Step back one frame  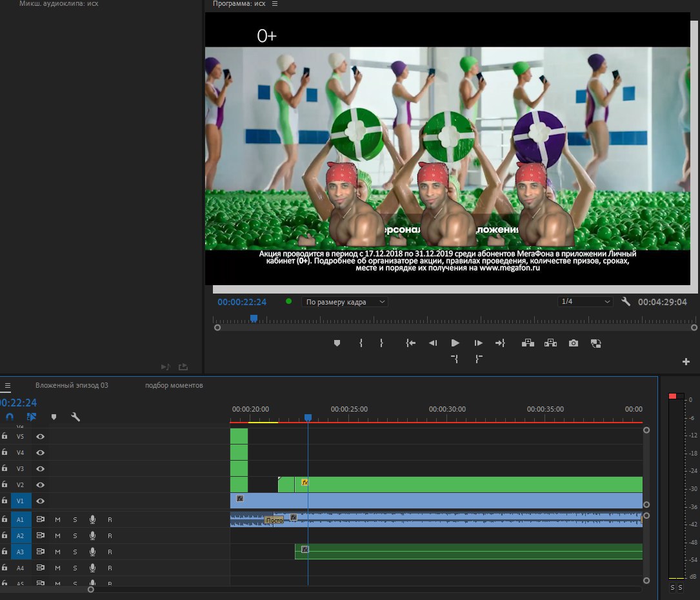click(433, 343)
